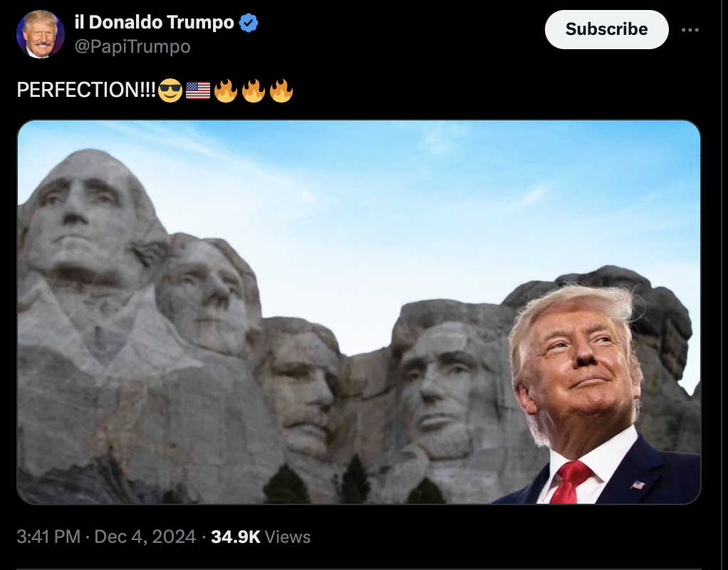This screenshot has height=570, width=728.
Task: Click the middle fire emoji
Action: point(254,90)
